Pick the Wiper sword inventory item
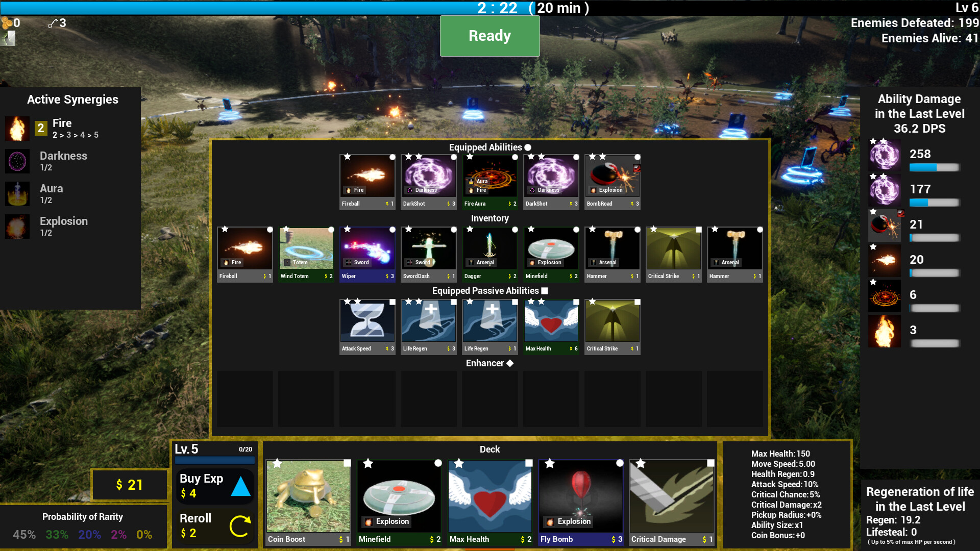 coord(367,255)
